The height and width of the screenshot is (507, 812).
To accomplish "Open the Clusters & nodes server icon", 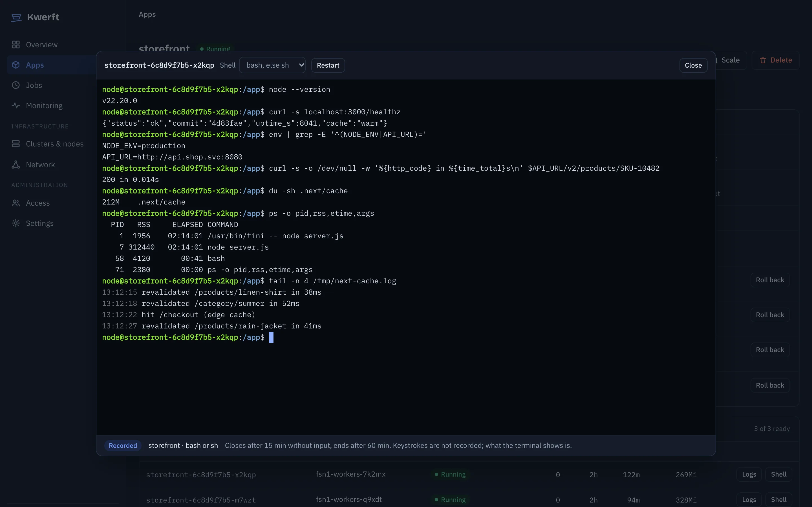I will [x=16, y=144].
